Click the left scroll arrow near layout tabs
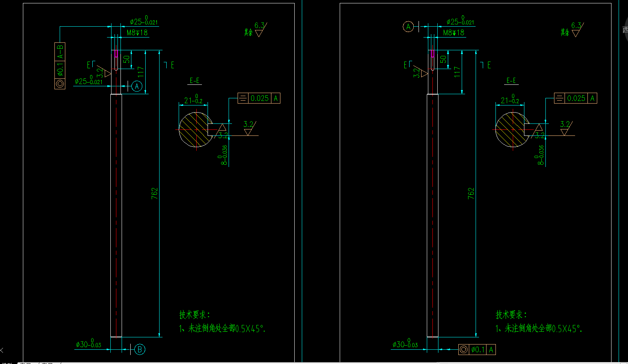This screenshot has width=628, height=364. [x=2, y=350]
